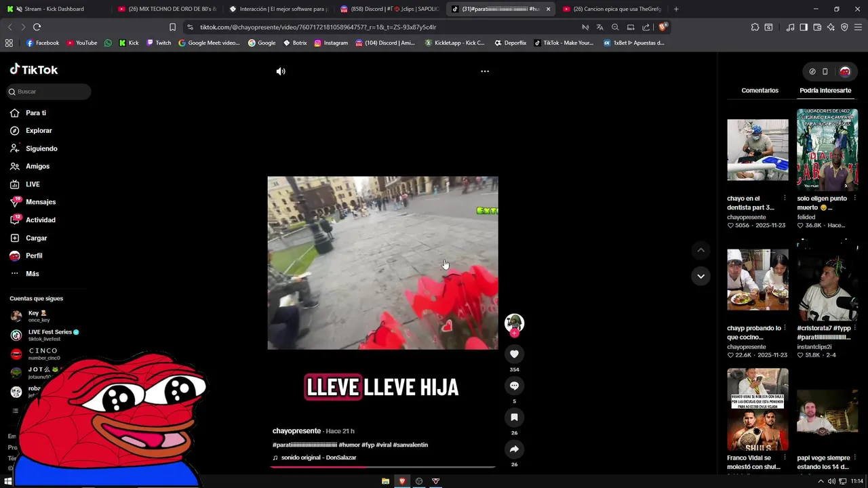The width and height of the screenshot is (868, 488).
Task: Click the TikTok logo
Action: click(x=34, y=70)
